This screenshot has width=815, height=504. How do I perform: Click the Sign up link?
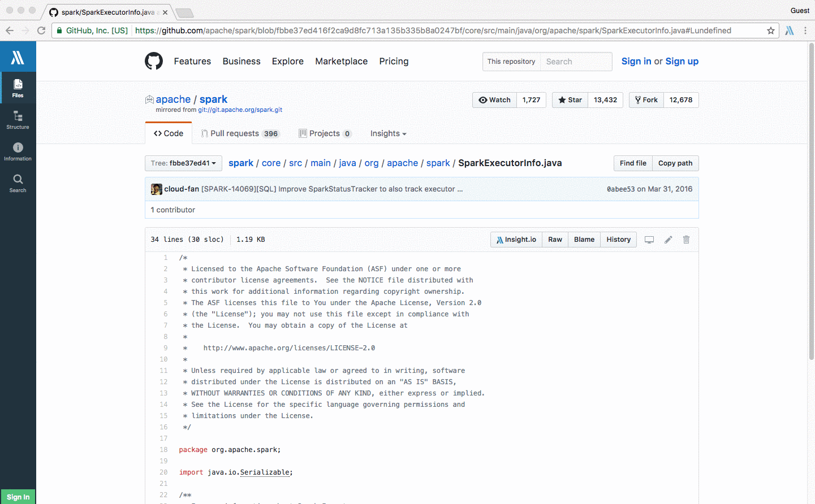(682, 61)
